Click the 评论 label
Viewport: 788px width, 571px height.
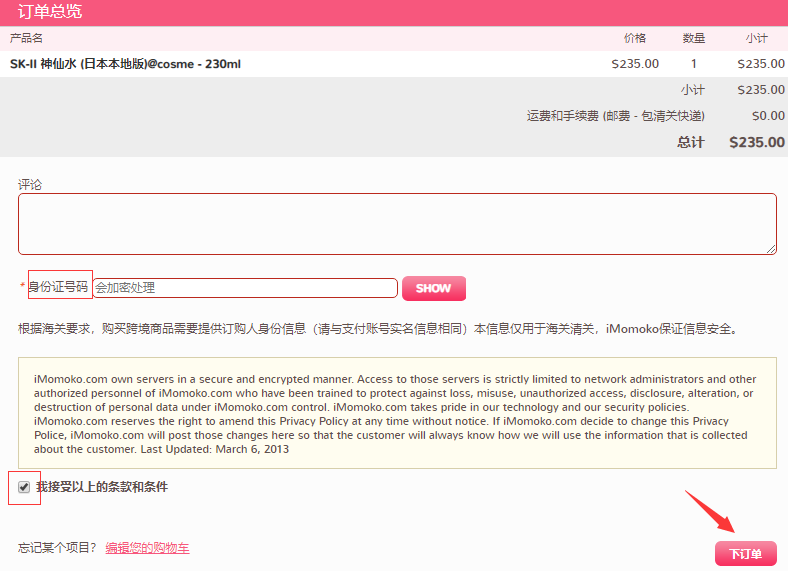click(x=30, y=184)
